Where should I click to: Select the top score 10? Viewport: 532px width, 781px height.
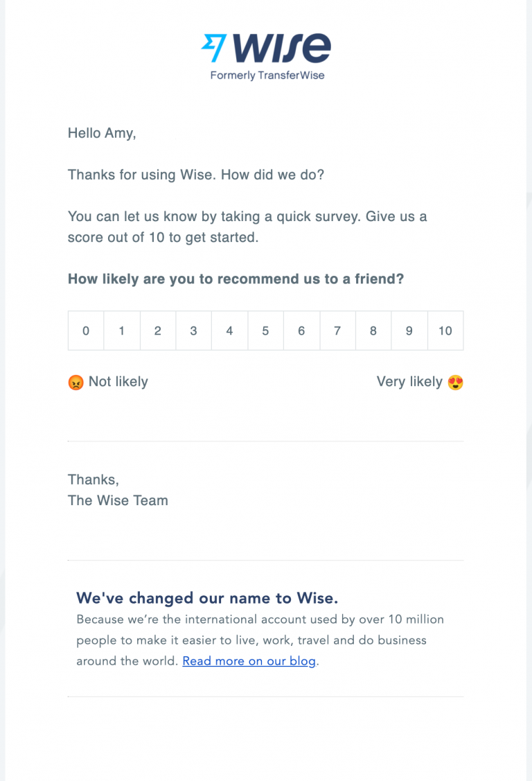445,331
